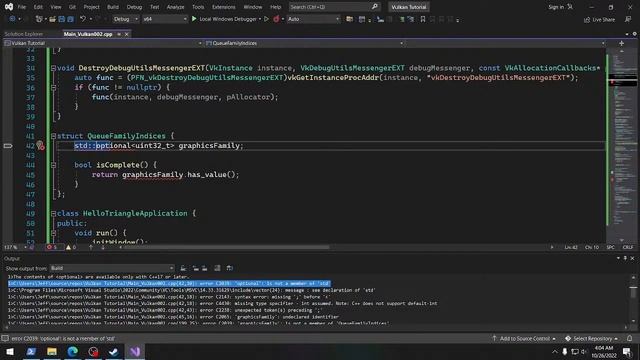Open the File menu
This screenshot has width=640, height=360.
point(22,7)
